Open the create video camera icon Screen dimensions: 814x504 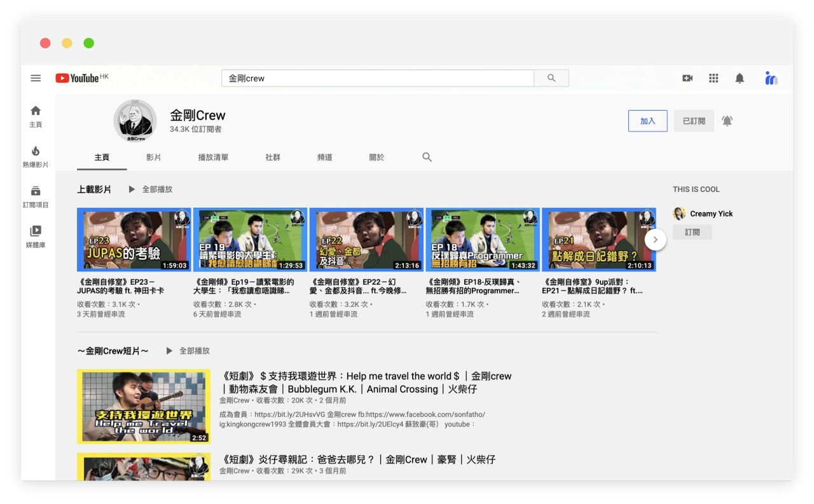[x=687, y=78]
